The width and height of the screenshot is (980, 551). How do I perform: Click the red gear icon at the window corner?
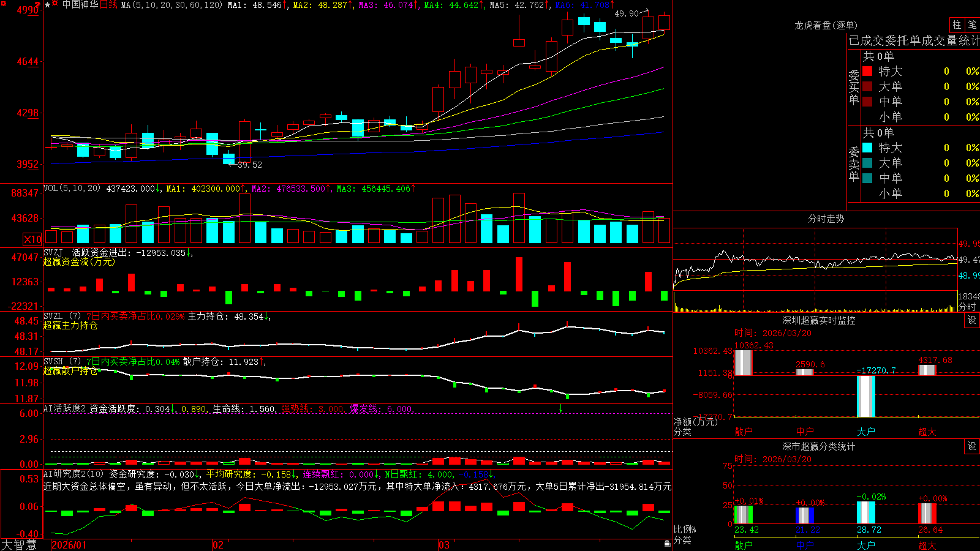click(2, 3)
